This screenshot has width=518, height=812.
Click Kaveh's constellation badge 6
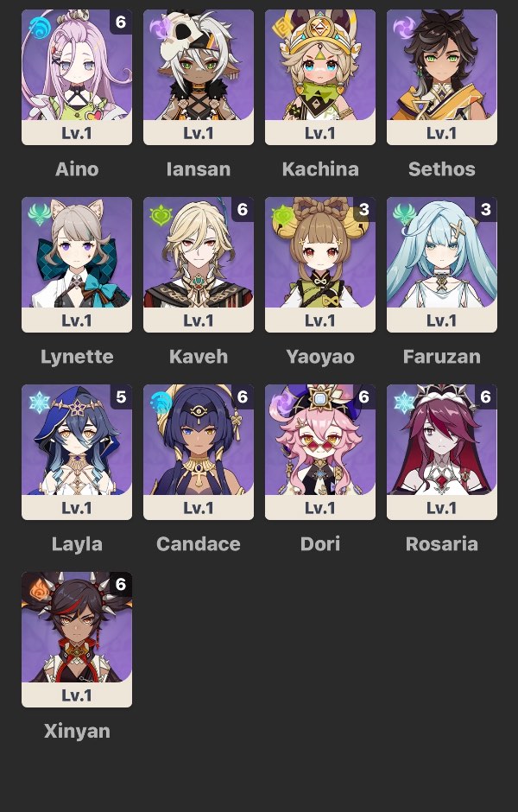[243, 209]
